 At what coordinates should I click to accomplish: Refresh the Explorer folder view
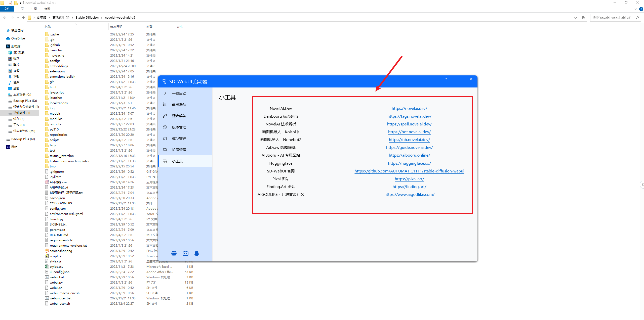pyautogui.click(x=583, y=18)
